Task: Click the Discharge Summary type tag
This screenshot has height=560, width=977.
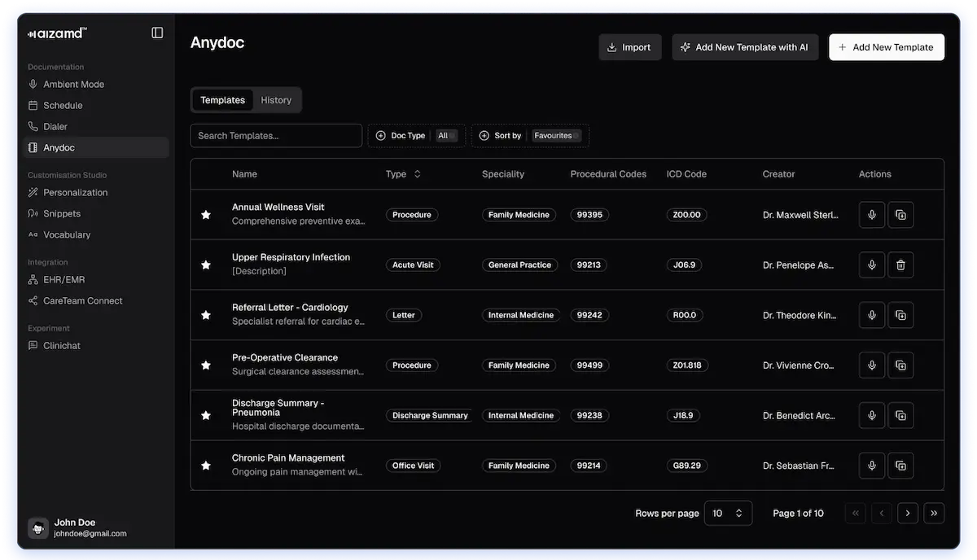Action: [x=430, y=415]
